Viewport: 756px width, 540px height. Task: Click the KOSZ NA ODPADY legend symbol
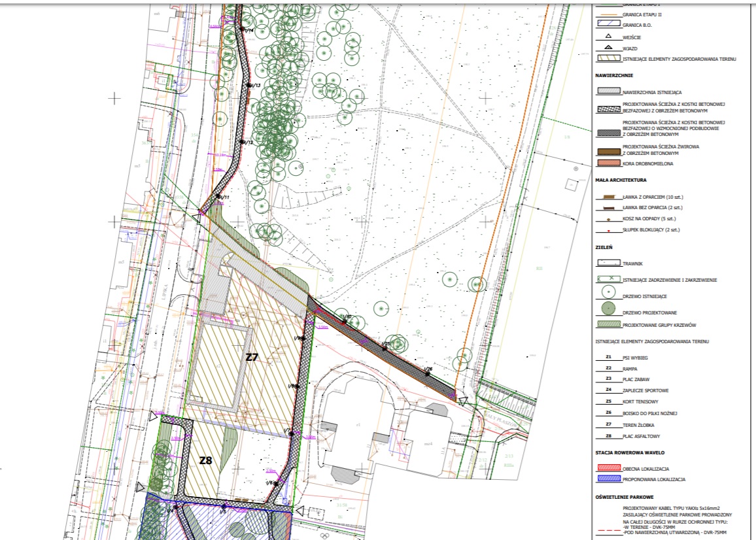point(608,219)
